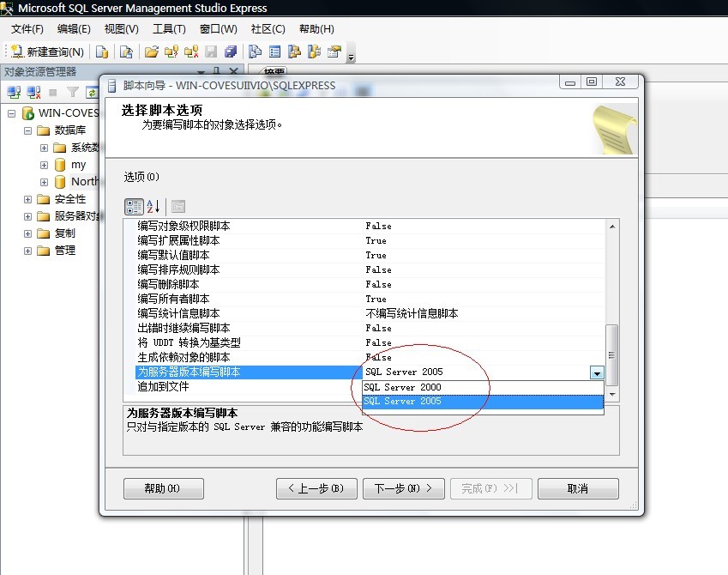Click Stop square icon in Object Explorer
This screenshot has height=575, width=728.
53,93
